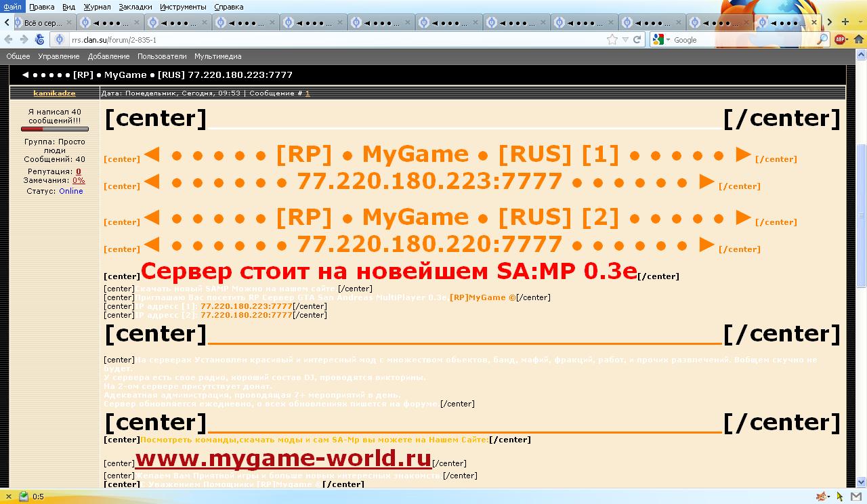Image resolution: width=867 pixels, height=504 pixels.
Task: Click the 'Группа: Просто люди' text
Action: click(54, 146)
